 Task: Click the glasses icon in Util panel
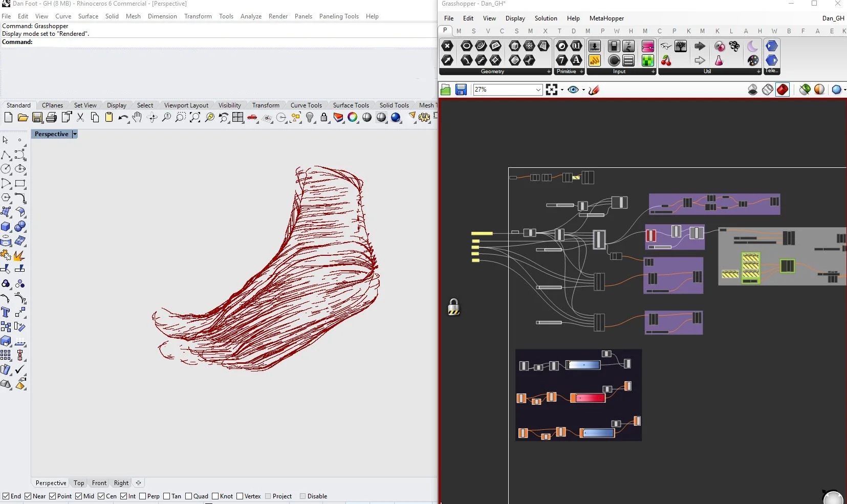point(666,46)
